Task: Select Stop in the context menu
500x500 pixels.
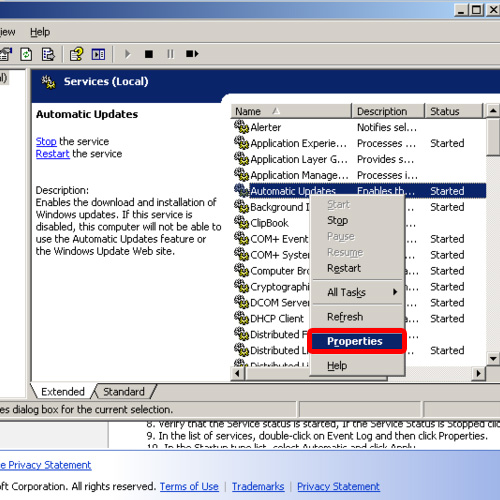Action: 357,220
